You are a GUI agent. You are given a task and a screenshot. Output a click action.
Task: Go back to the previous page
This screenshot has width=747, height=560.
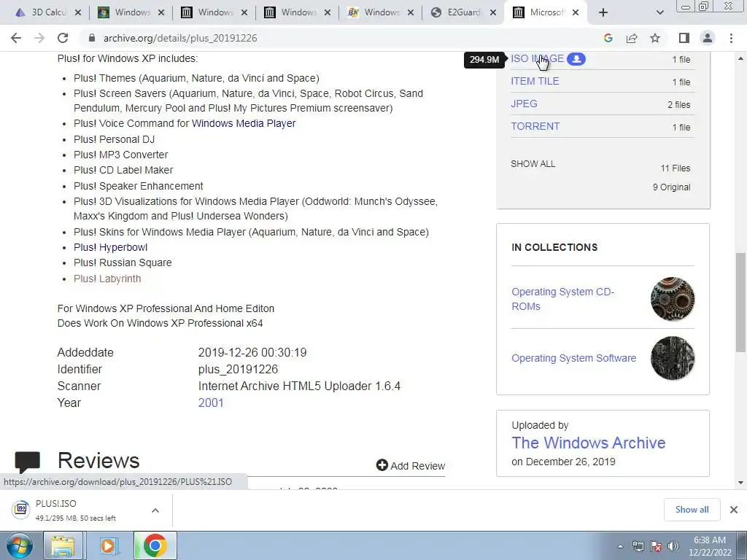click(16, 38)
